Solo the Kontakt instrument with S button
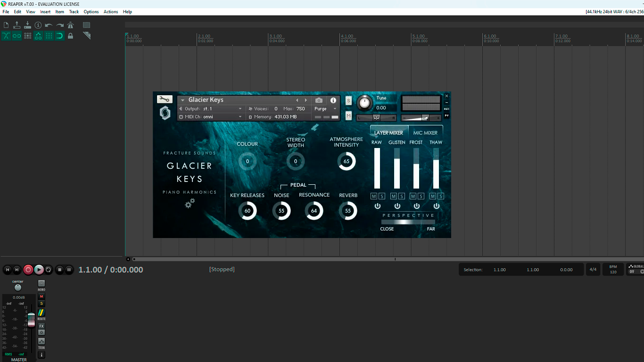 click(348, 100)
